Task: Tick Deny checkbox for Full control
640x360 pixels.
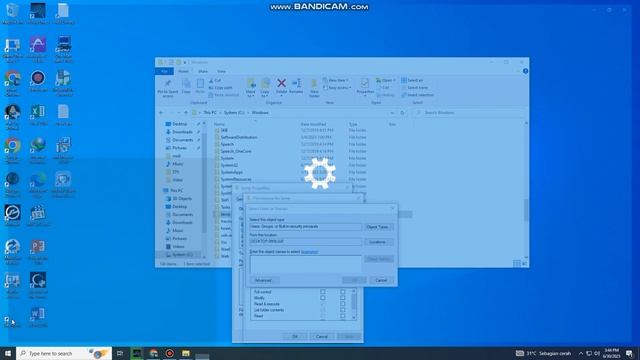Action: (x=342, y=292)
